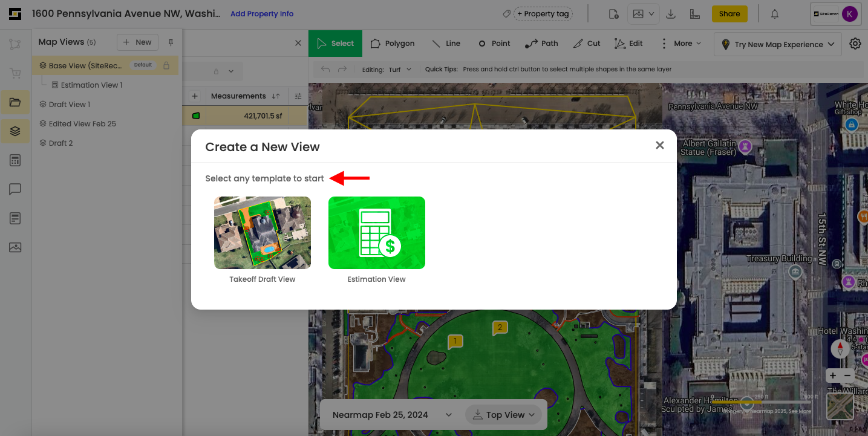Screen dimensions: 868x436
Task: Click the See More imagery link
Action: pos(800,411)
